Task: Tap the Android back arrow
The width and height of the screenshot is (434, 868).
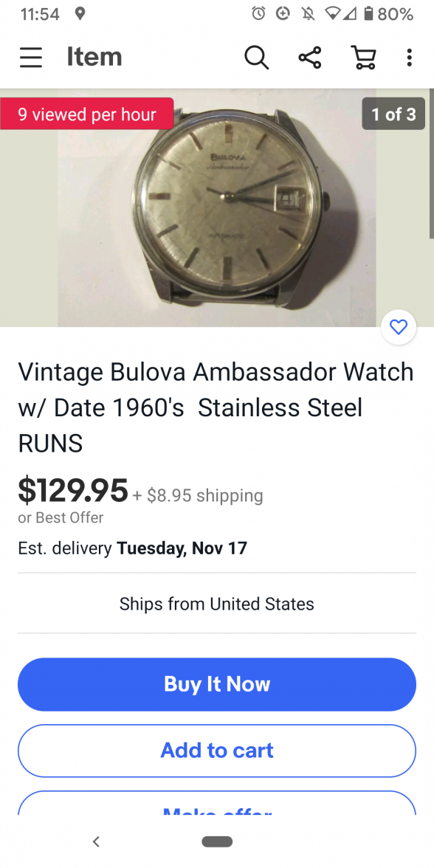Action: pos(96,841)
